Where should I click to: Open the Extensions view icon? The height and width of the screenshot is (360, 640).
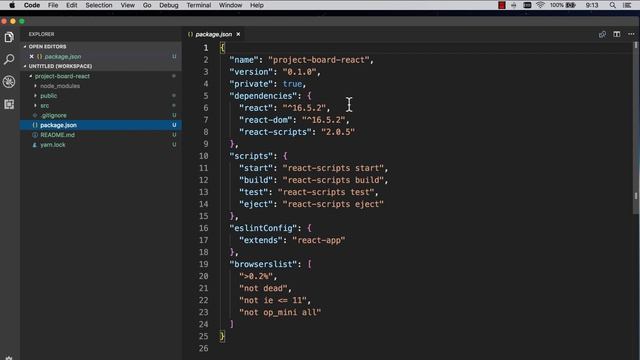(x=9, y=104)
